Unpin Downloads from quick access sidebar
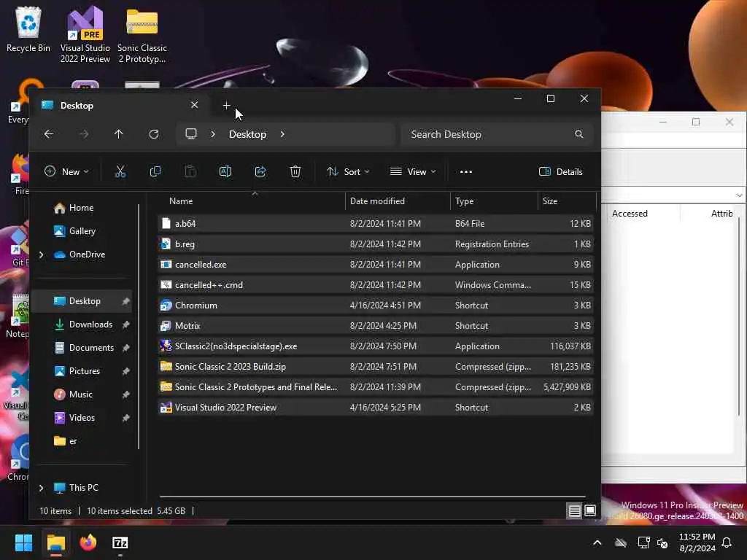This screenshot has height=560, width=747. pyautogui.click(x=125, y=324)
